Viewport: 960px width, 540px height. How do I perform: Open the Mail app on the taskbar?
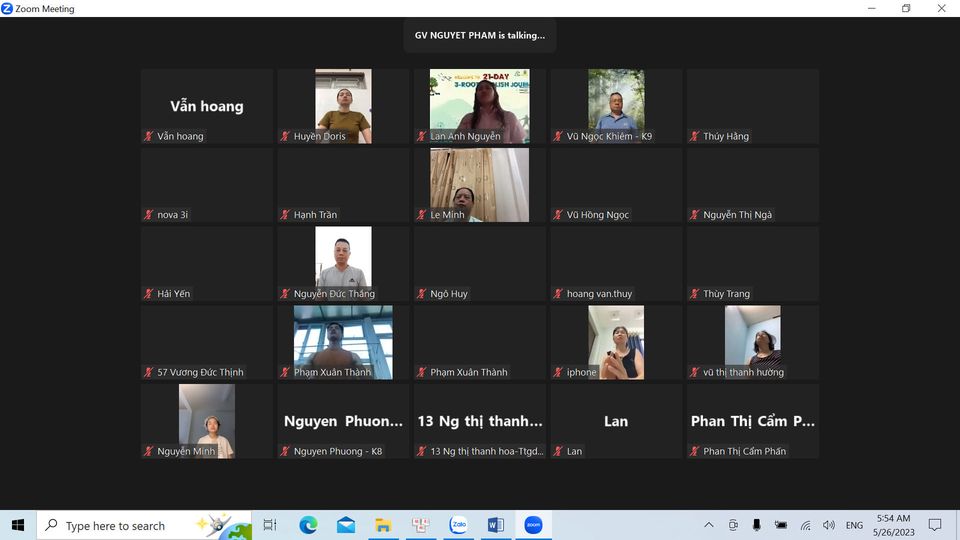346,525
